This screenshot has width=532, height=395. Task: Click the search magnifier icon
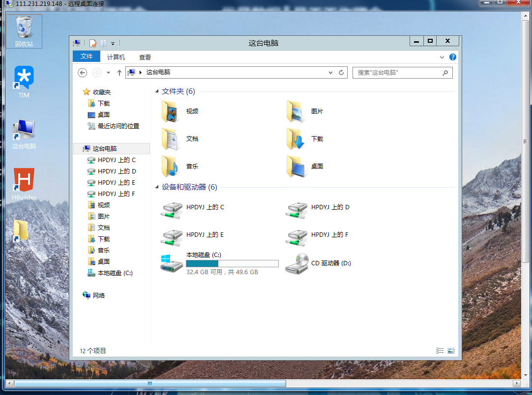point(445,73)
